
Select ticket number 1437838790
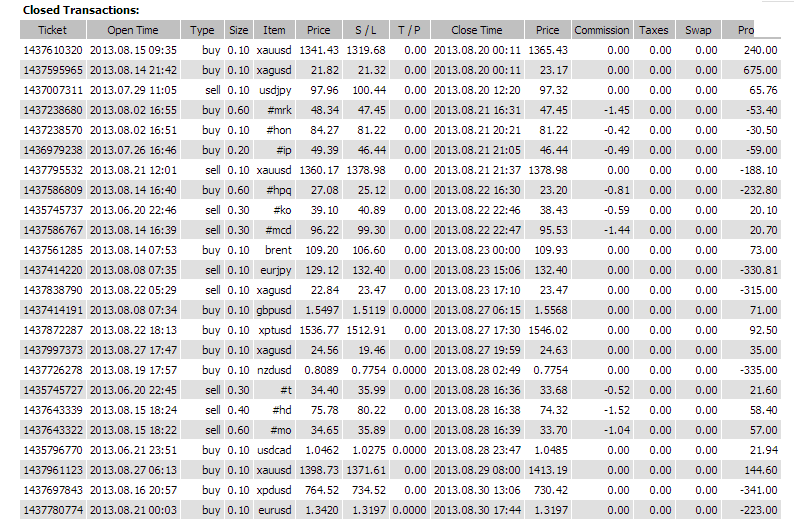point(53,290)
